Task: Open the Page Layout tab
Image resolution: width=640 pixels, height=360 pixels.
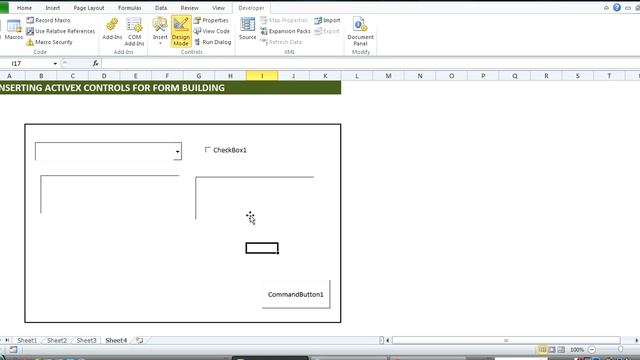Action: [89, 8]
